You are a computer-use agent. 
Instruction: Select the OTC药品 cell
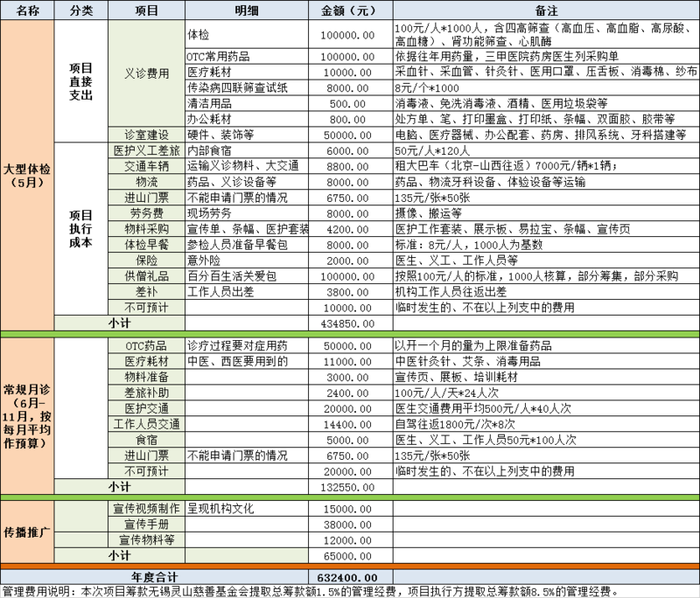[x=146, y=346]
